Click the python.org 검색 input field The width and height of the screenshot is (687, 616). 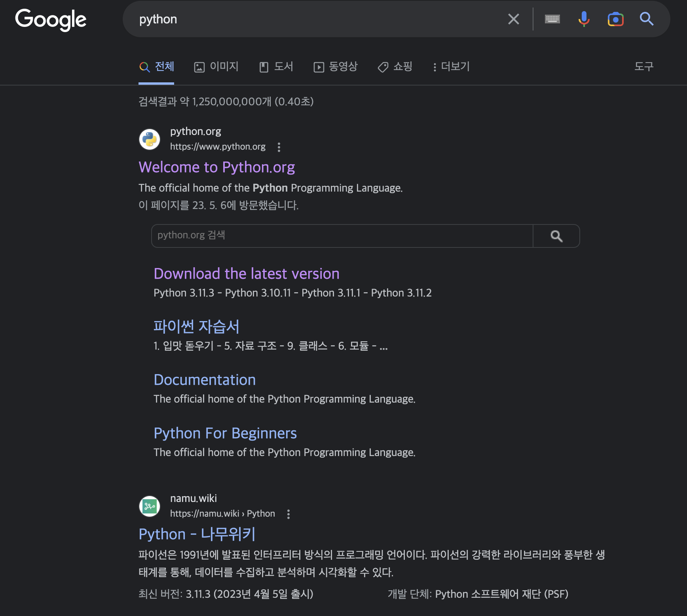click(x=342, y=236)
